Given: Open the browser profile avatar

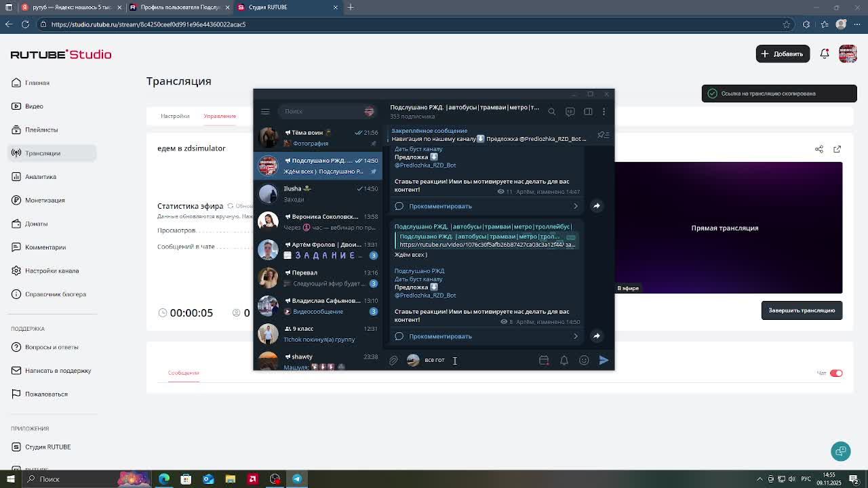Looking at the screenshot, I should tap(842, 24).
